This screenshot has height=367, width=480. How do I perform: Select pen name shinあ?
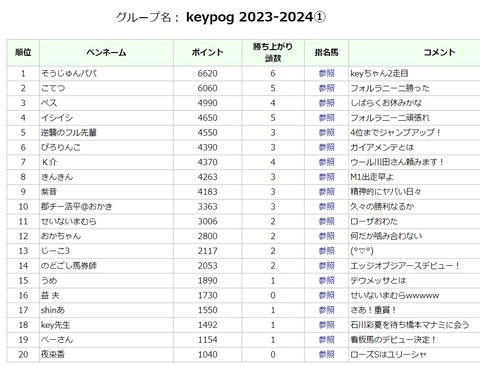point(53,310)
